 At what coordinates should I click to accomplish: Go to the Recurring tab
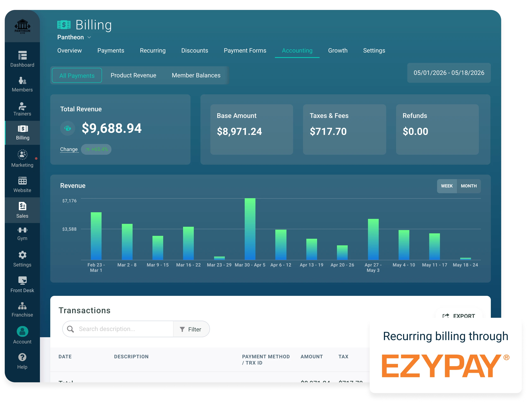pos(153,50)
